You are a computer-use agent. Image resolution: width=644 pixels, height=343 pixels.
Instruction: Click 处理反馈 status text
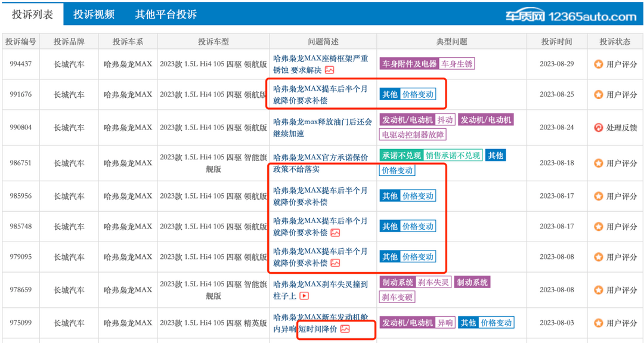tap(621, 128)
